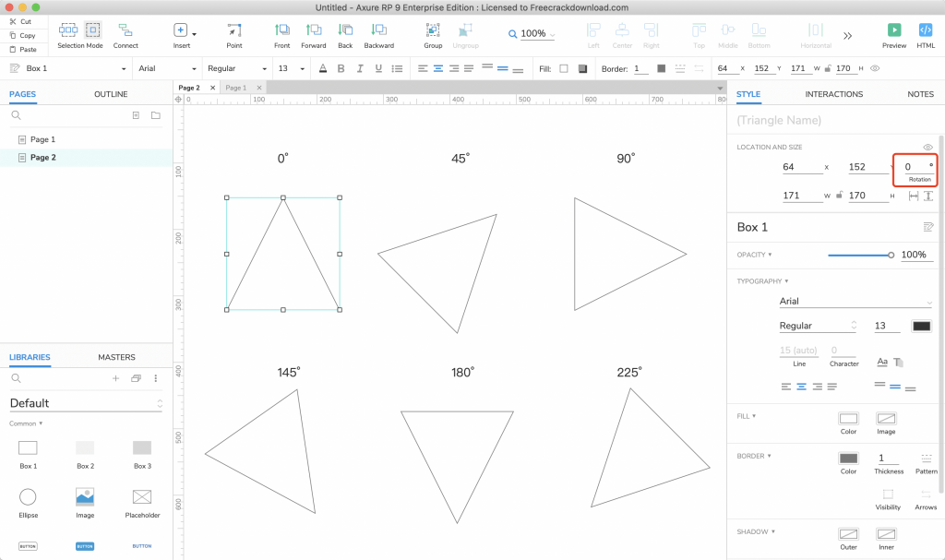Select the Point edit tool

tap(234, 30)
